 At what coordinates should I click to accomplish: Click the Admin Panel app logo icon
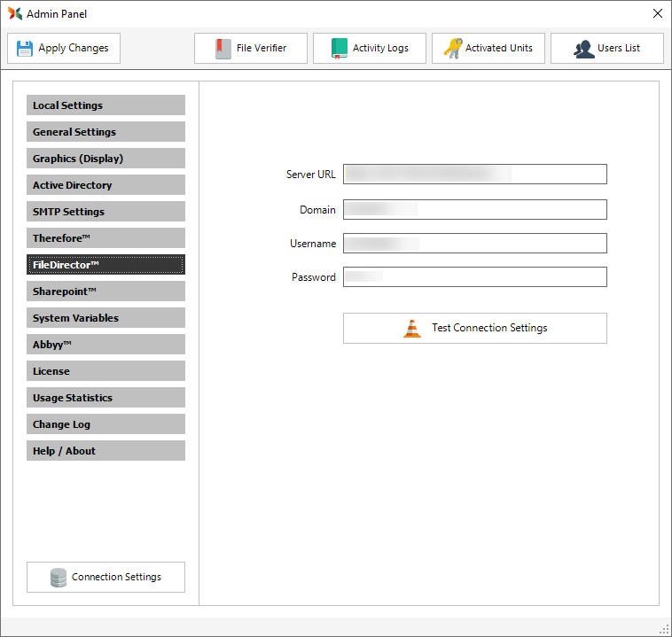click(x=15, y=14)
